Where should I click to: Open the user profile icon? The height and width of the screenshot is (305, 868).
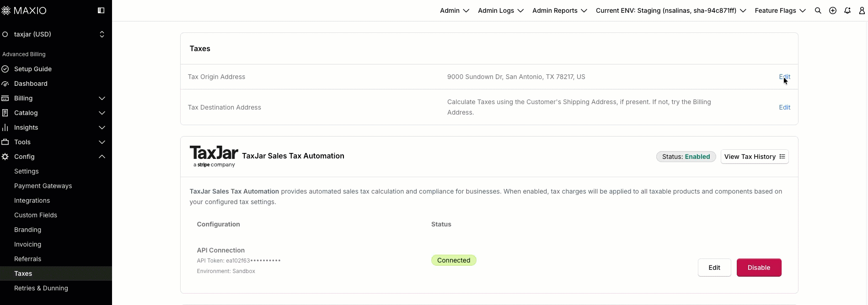[x=862, y=11]
